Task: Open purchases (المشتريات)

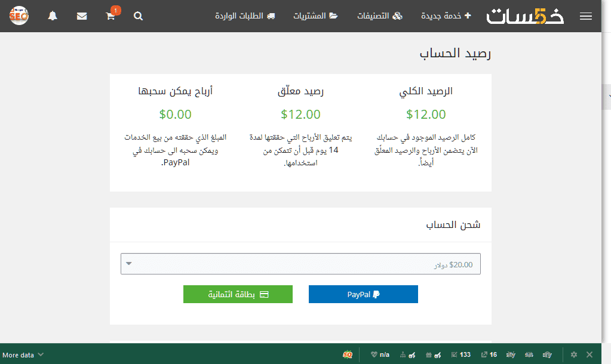Action: point(315,16)
